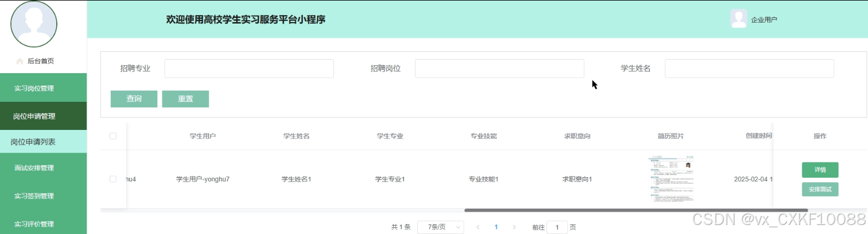Click the 欢迎使用高校学生实习服务平台小程序 title
868x234 pixels.
pyautogui.click(x=246, y=20)
